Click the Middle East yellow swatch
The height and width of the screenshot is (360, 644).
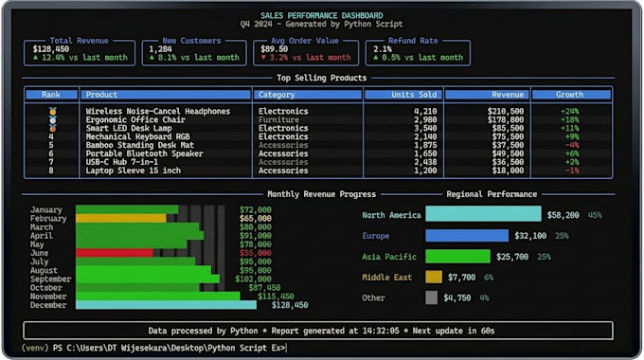click(x=434, y=277)
